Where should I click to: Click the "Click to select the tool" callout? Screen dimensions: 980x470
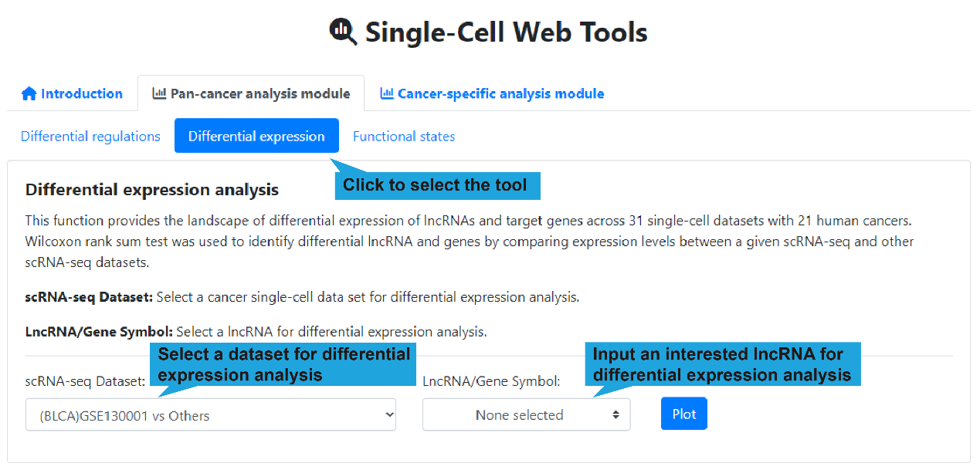point(436,185)
